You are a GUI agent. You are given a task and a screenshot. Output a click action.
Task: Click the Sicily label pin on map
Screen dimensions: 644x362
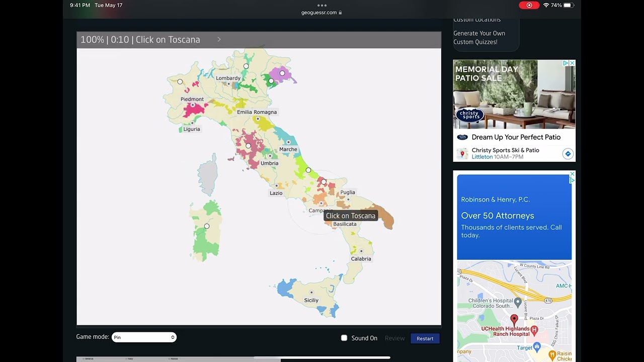(x=311, y=293)
